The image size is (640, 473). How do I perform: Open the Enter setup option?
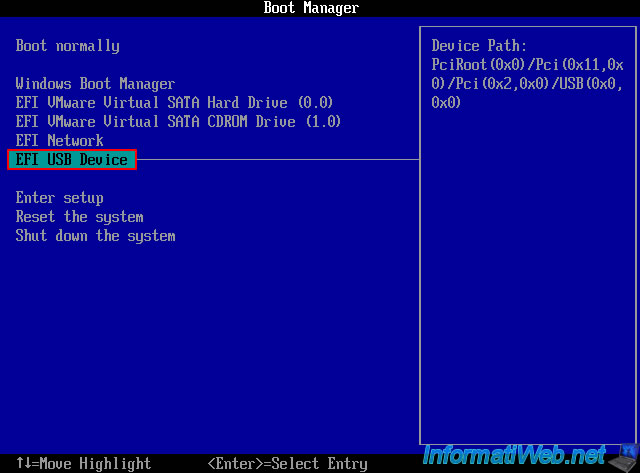click(60, 198)
